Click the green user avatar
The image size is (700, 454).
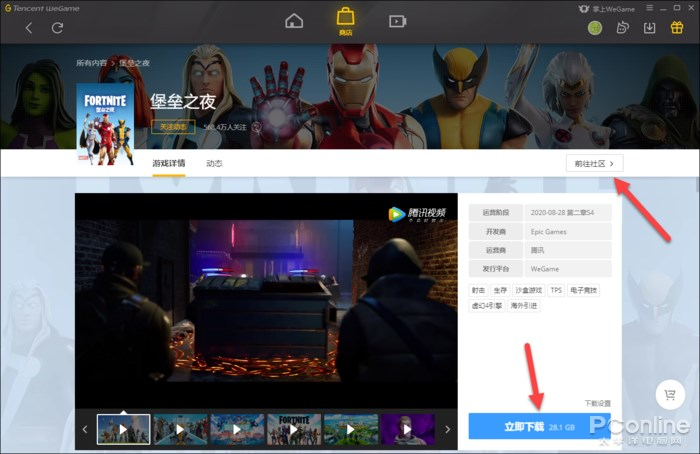click(595, 28)
